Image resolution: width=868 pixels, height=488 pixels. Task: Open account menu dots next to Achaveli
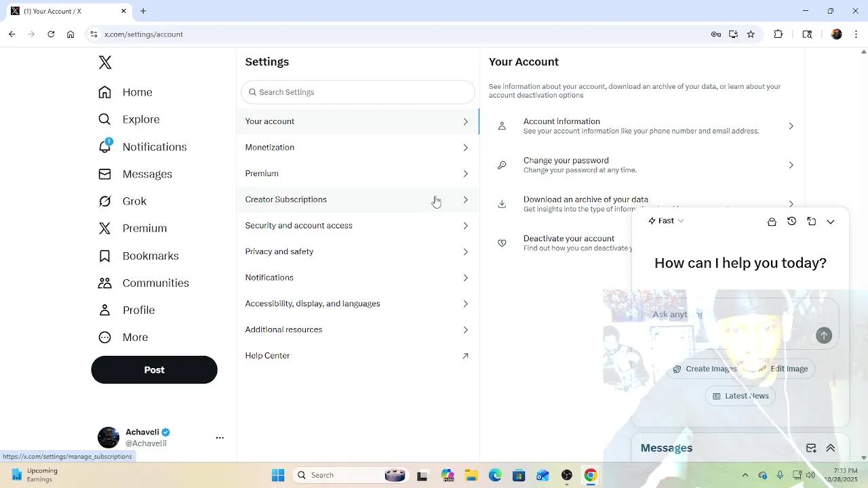pyautogui.click(x=220, y=438)
